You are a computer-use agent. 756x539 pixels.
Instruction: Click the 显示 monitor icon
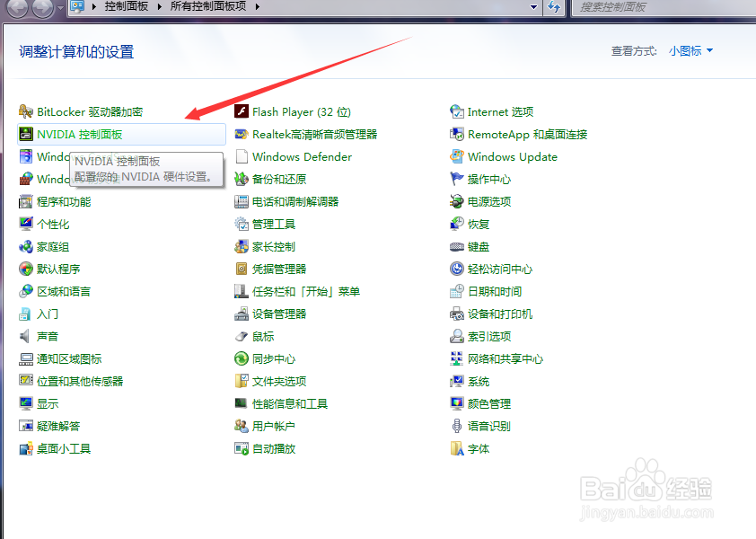pyautogui.click(x=25, y=403)
